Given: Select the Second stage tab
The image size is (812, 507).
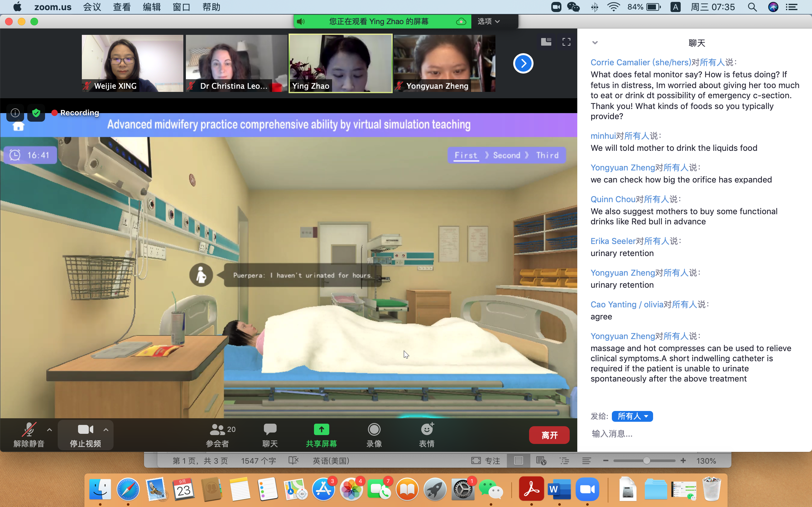Looking at the screenshot, I should [506, 155].
